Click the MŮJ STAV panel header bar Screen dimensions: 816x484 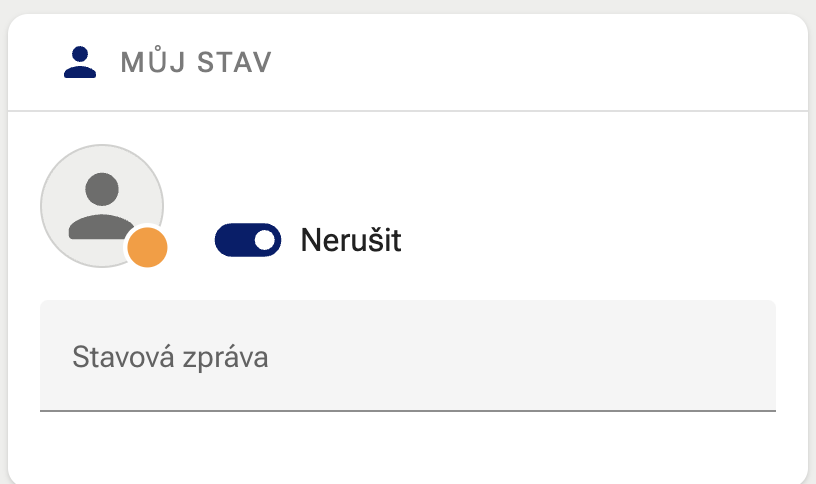coord(500,62)
